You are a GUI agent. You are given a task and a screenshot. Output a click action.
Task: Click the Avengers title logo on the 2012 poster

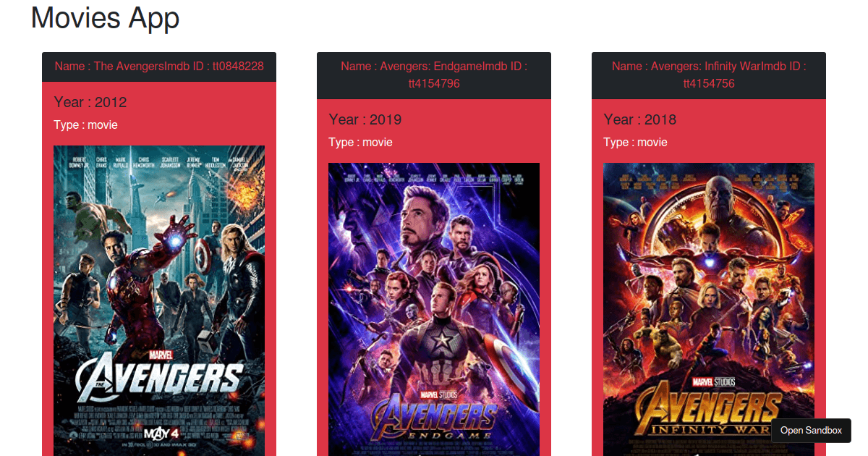(159, 379)
